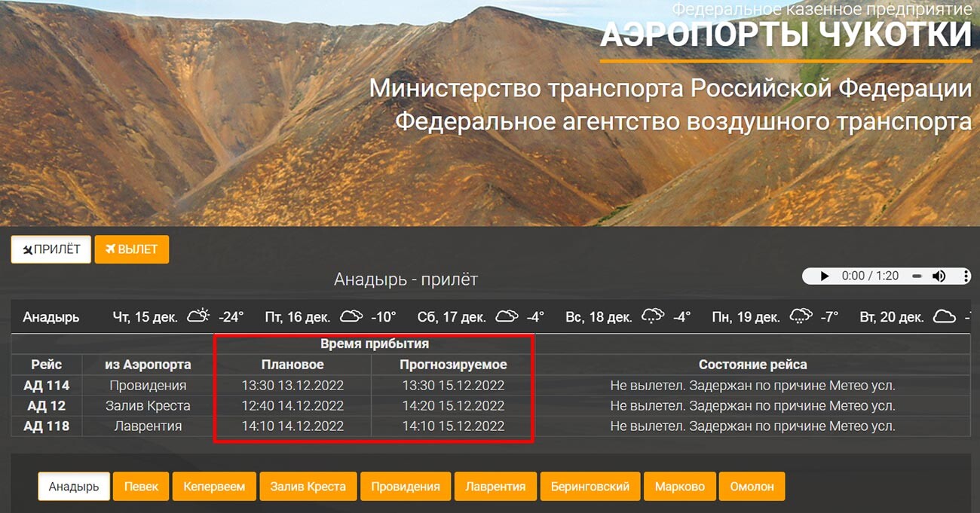
Task: Switch to the ПРИЛЁТ arrivals tab
Action: click(51, 249)
